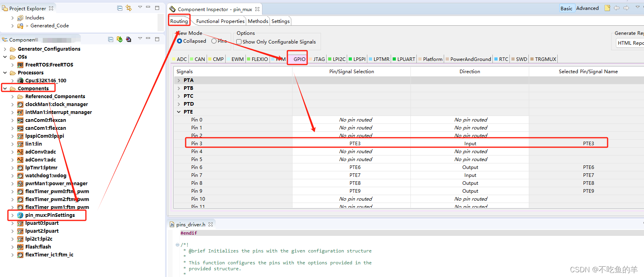This screenshot has width=644, height=277.
Task: Fold the comment block in pins_driver.h
Action: (177, 245)
